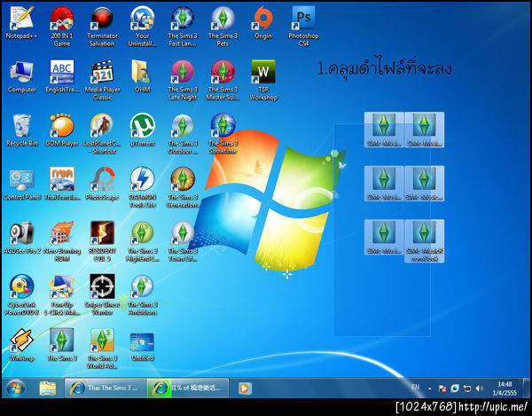
Task: Launch Nero Burning ROM shortcut
Action: 62,241
